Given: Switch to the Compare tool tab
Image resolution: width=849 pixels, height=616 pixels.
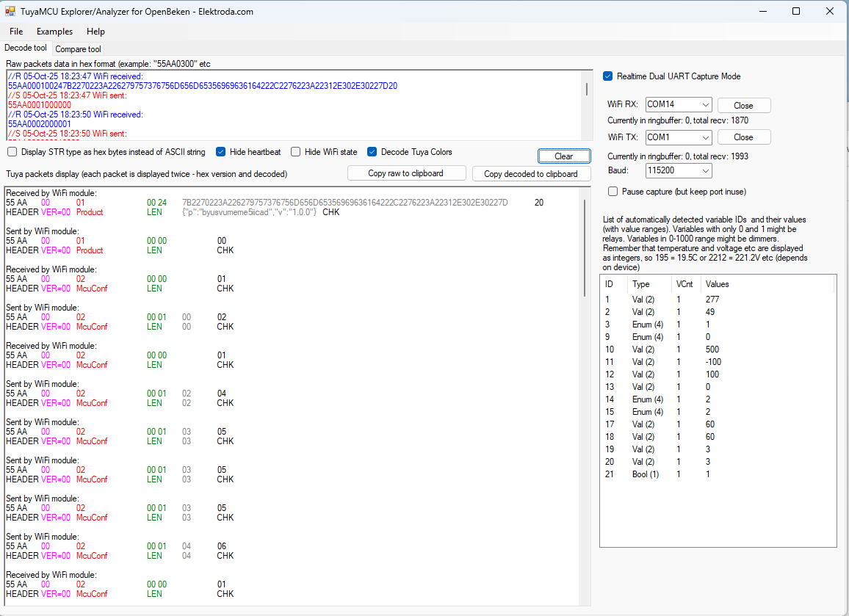Looking at the screenshot, I should point(78,49).
